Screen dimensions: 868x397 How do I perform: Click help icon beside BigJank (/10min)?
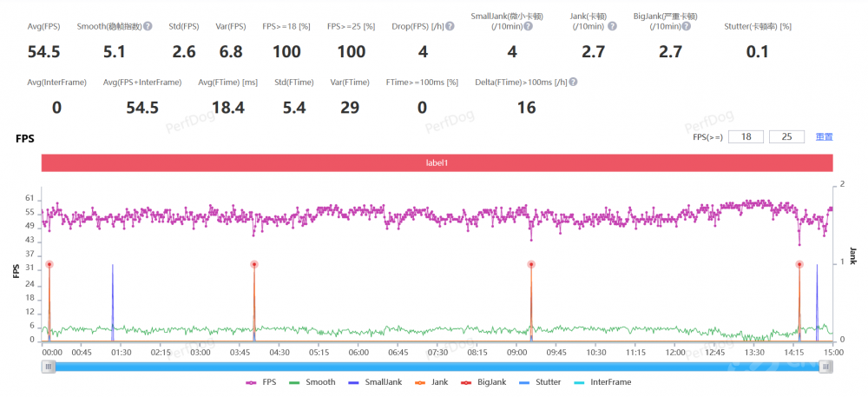687,26
